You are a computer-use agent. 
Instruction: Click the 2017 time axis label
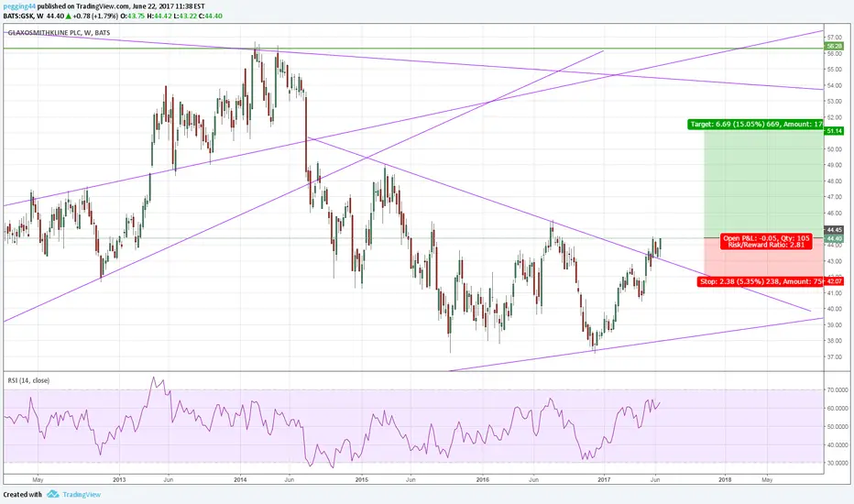click(604, 480)
